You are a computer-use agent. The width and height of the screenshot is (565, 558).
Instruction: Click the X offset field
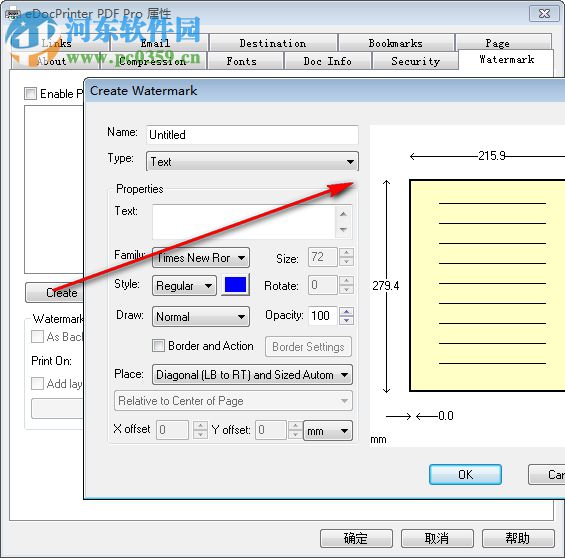pyautogui.click(x=172, y=430)
